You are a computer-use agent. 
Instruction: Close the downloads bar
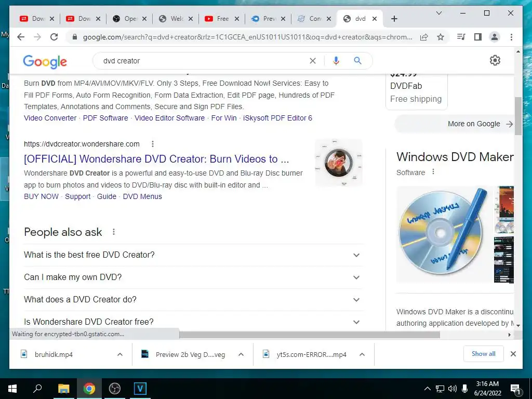[x=513, y=354]
